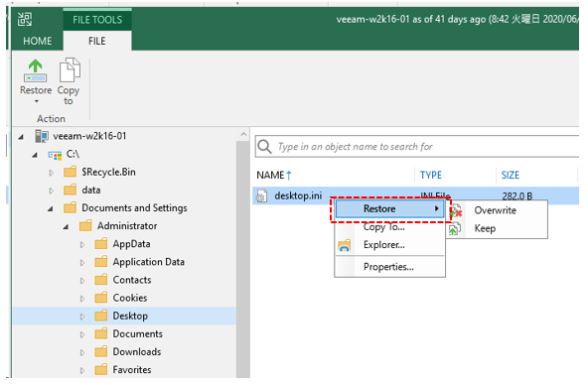The image size is (588, 385).
Task: Expand the Favorites folder node
Action: point(82,370)
